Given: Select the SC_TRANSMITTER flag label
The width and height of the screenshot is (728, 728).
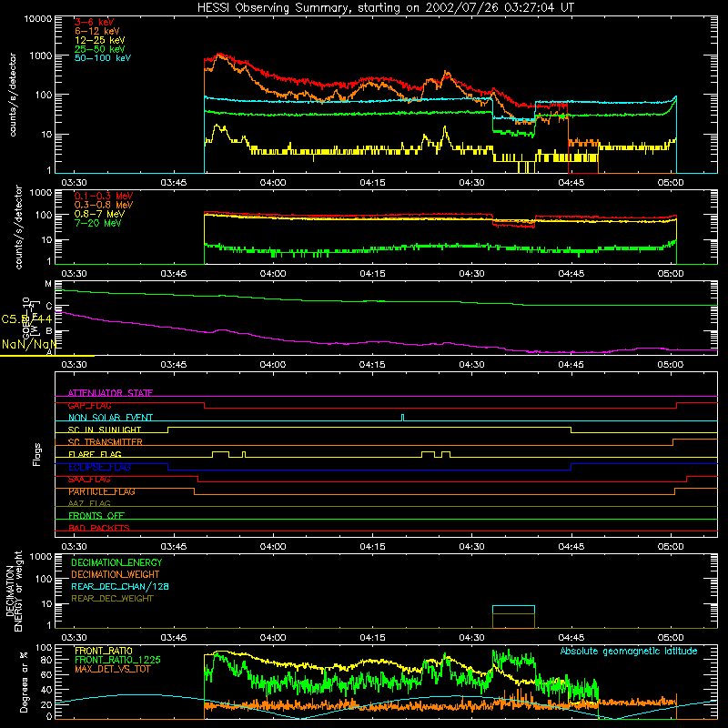Looking at the screenshot, I should click(106, 442).
